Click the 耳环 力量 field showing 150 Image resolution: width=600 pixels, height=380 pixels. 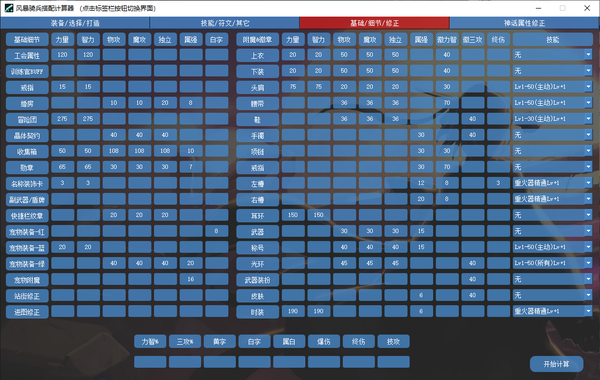pos(293,215)
